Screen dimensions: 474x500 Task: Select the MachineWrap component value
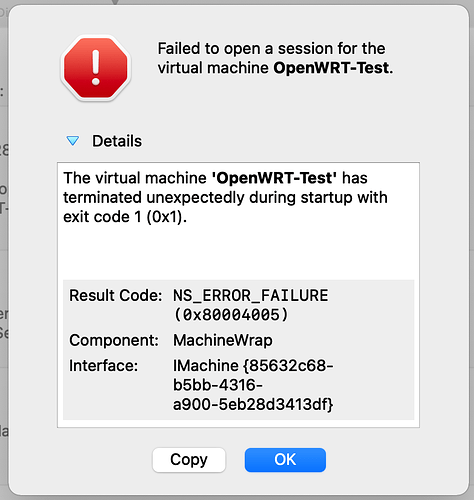click(223, 341)
